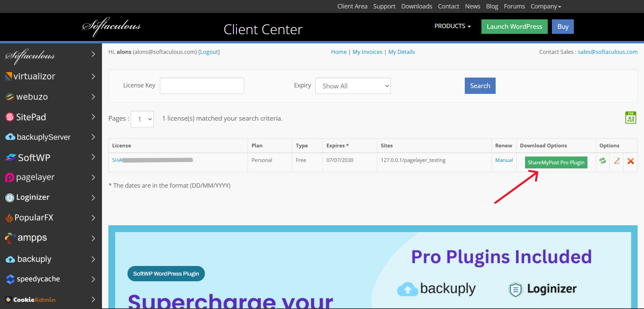Go to Client Area in top menu
The image size is (644, 309).
tap(352, 6)
